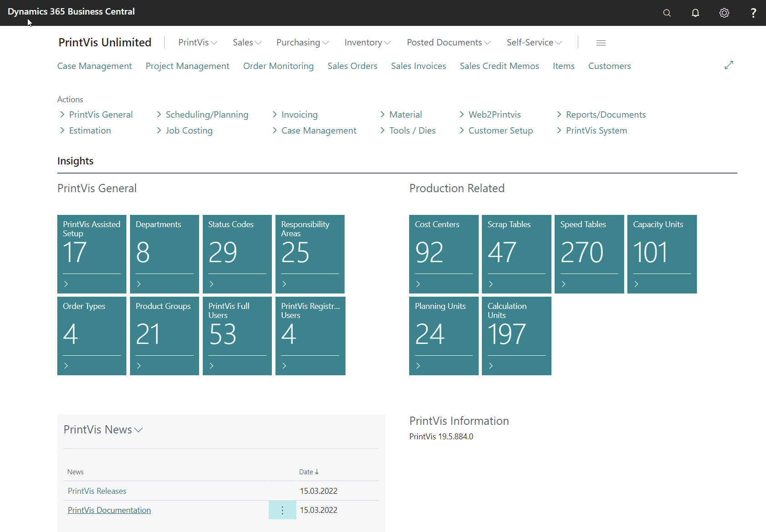Expand the Posted Documents dropdown
The width and height of the screenshot is (766, 532).
coord(449,42)
